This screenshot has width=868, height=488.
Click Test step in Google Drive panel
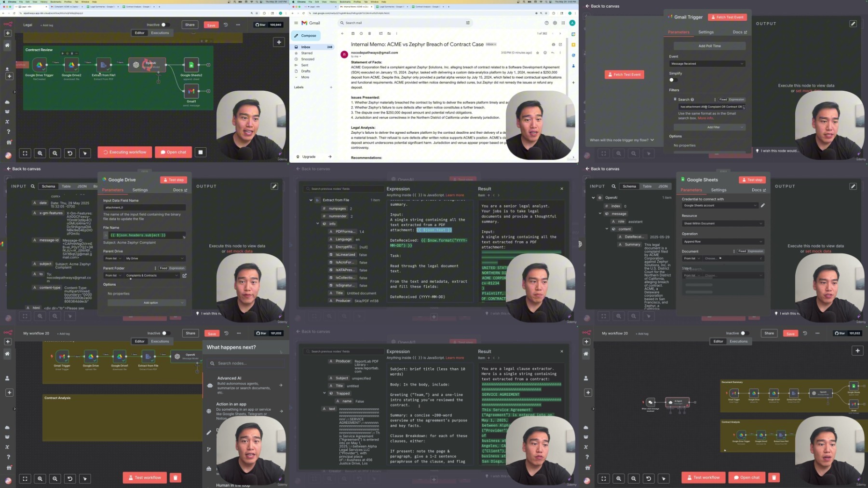174,180
